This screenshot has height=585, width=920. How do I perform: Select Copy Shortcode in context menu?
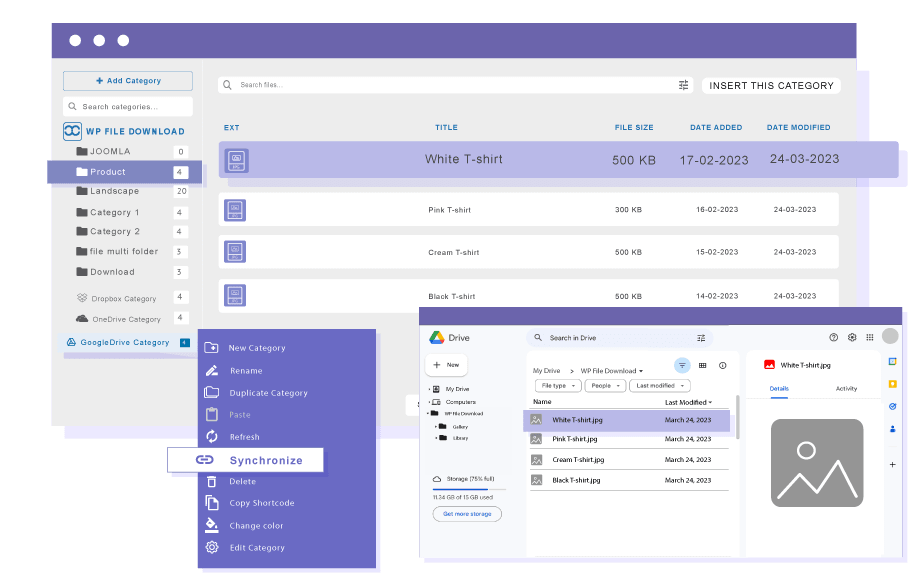point(261,503)
